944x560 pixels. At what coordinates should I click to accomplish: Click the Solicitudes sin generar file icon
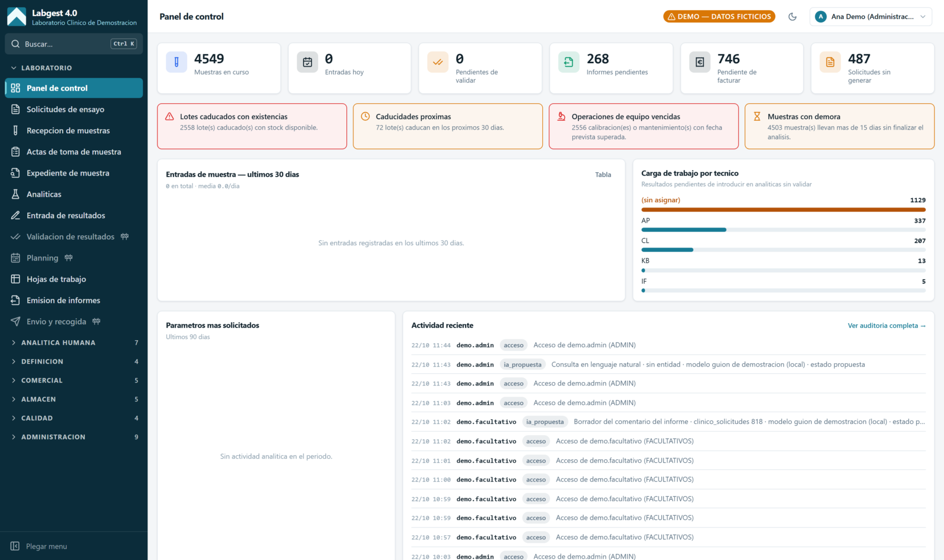[830, 62]
